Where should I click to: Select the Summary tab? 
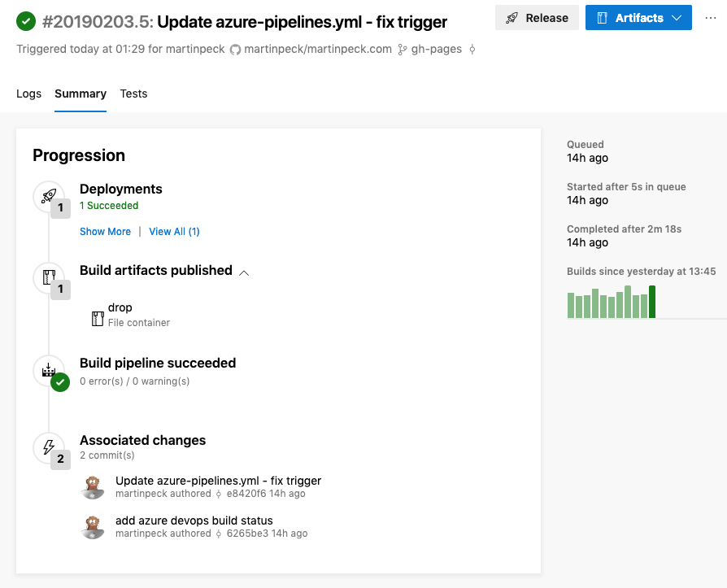[81, 94]
